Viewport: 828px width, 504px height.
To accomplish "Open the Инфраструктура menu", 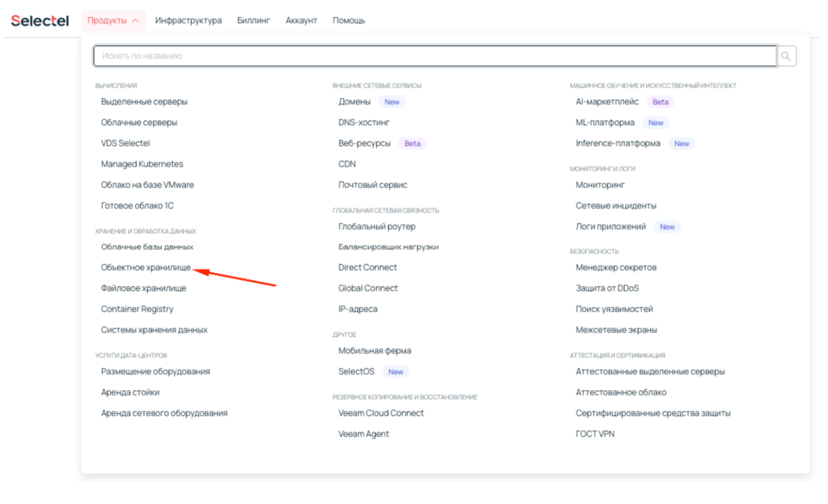I will click(x=188, y=21).
